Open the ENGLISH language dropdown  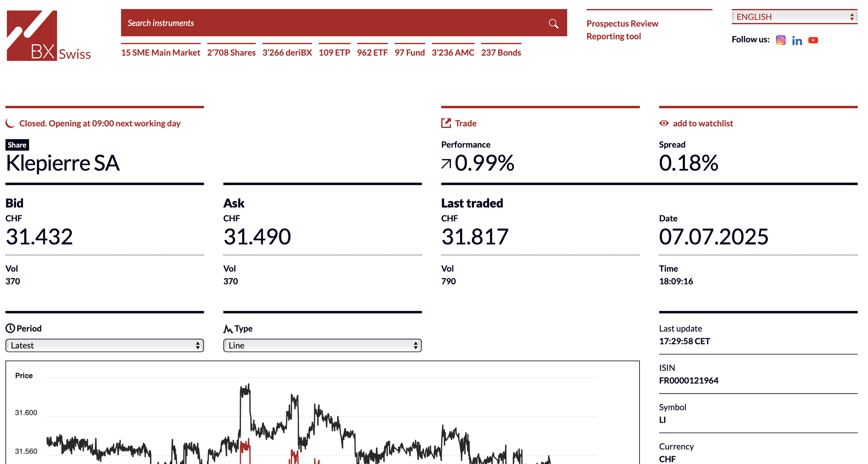794,17
